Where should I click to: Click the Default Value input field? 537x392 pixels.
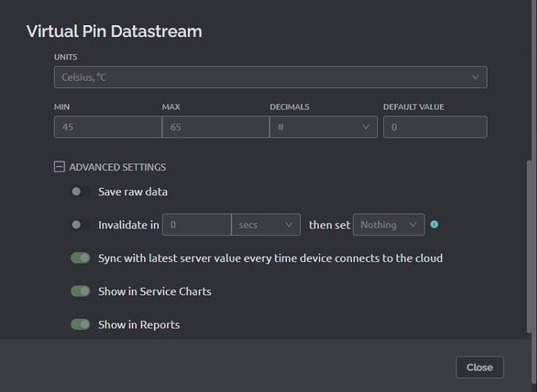435,127
